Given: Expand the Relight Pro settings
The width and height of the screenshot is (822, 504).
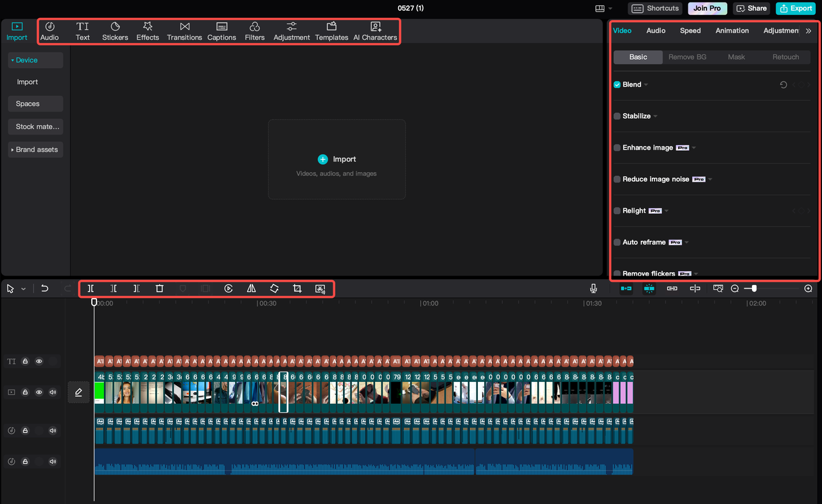Looking at the screenshot, I should [x=665, y=211].
